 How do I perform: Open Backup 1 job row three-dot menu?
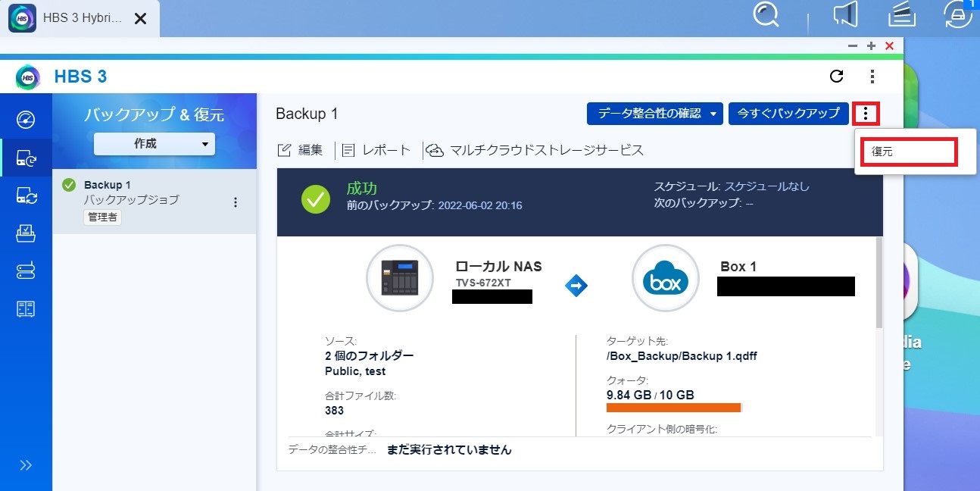(236, 202)
